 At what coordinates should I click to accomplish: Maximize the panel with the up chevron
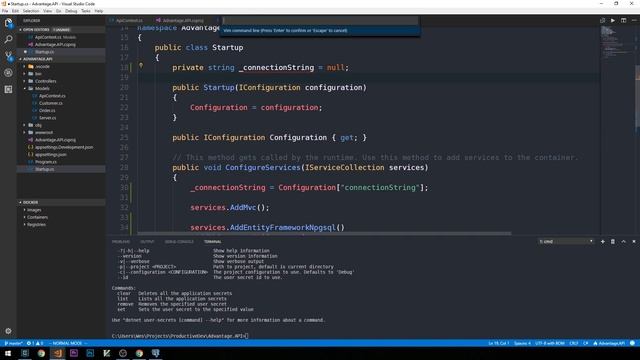(623, 242)
